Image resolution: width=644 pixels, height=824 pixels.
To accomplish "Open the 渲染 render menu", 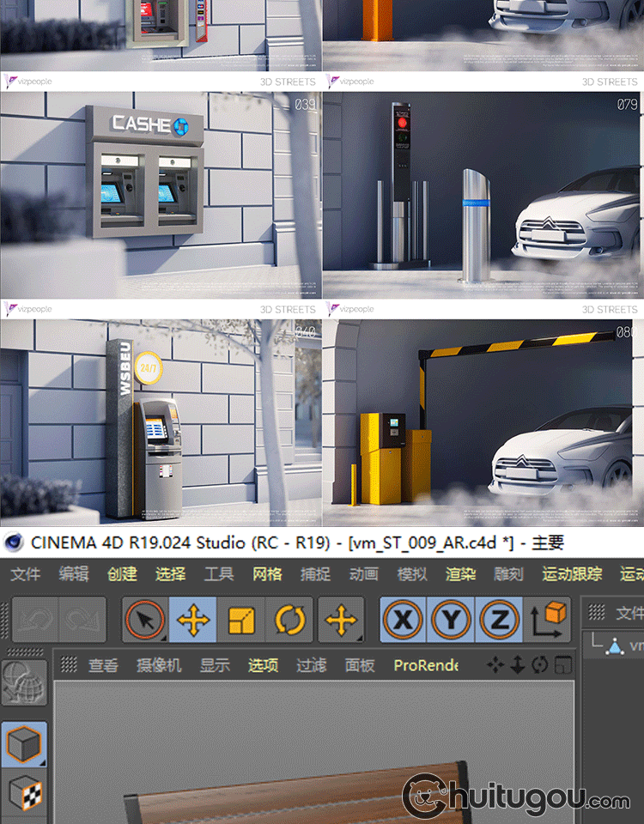I will click(x=460, y=574).
